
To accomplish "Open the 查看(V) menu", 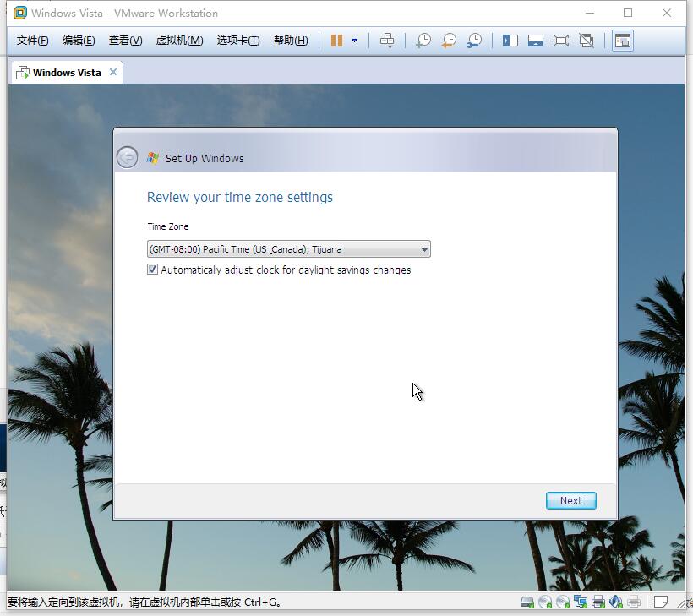I will point(126,41).
